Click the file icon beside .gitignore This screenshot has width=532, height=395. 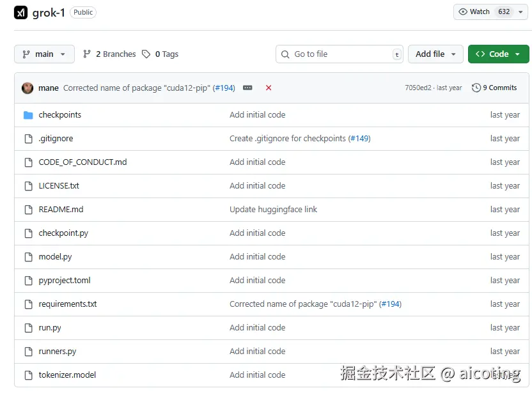point(29,139)
